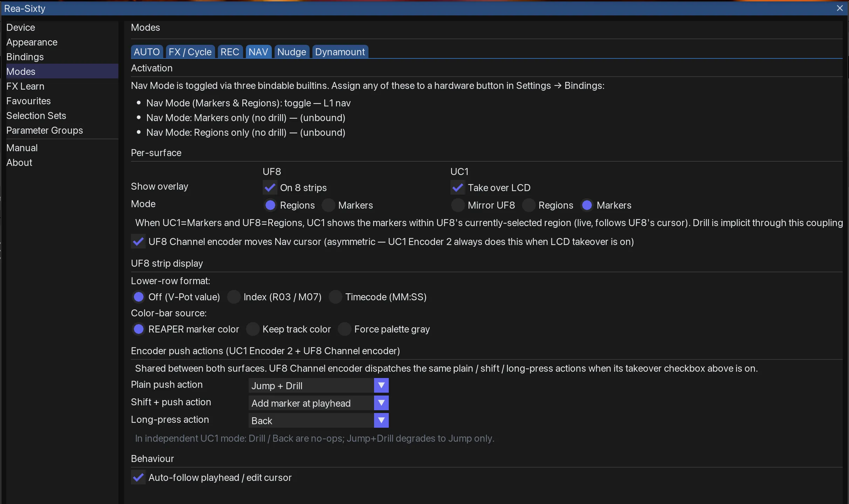This screenshot has width=849, height=504.
Task: Switch to the Dynamount tab
Action: pos(340,52)
